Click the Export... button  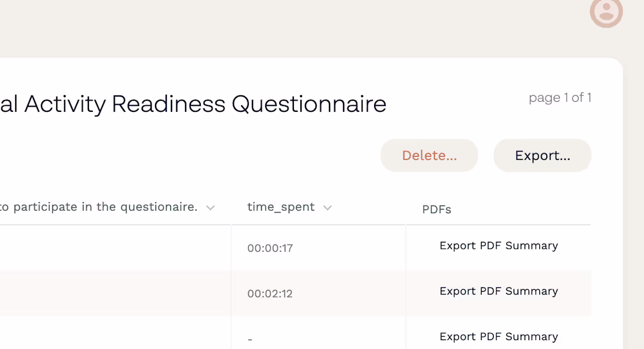tap(542, 155)
